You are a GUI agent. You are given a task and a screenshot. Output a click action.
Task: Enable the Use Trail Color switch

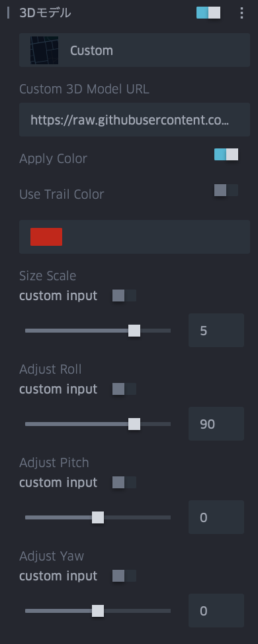click(226, 190)
